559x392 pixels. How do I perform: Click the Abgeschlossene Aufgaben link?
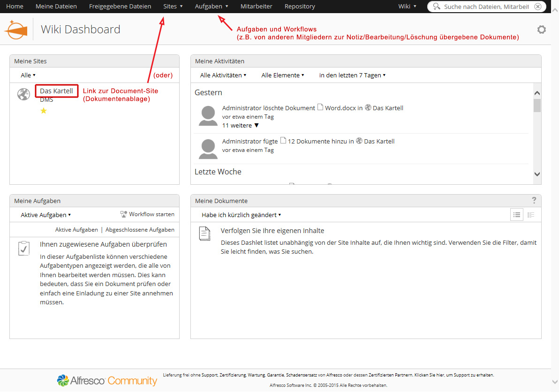coord(140,230)
